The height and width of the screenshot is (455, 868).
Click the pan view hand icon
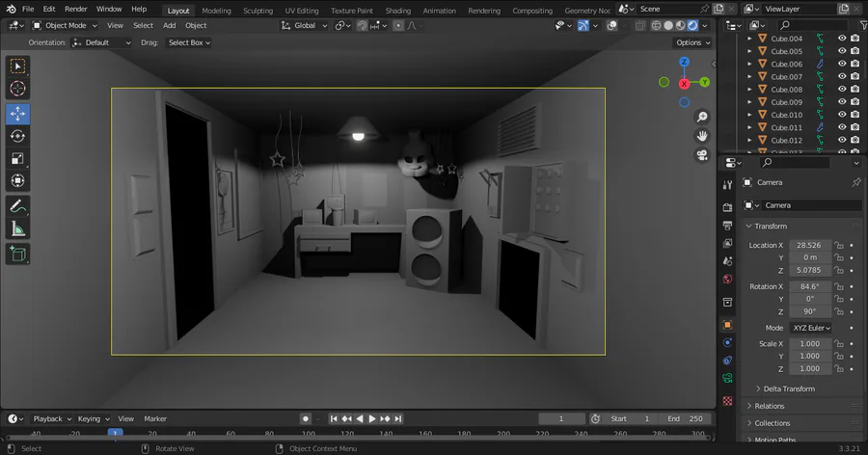tap(702, 136)
